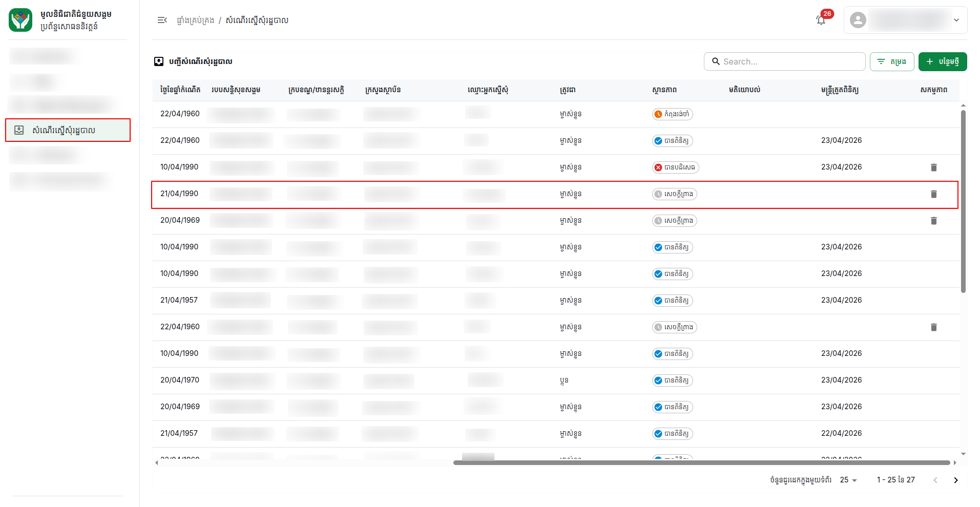This screenshot has height=507, width=980.
Task: Click the scroll-down arrow of the table scrollbar
Action: (x=963, y=454)
